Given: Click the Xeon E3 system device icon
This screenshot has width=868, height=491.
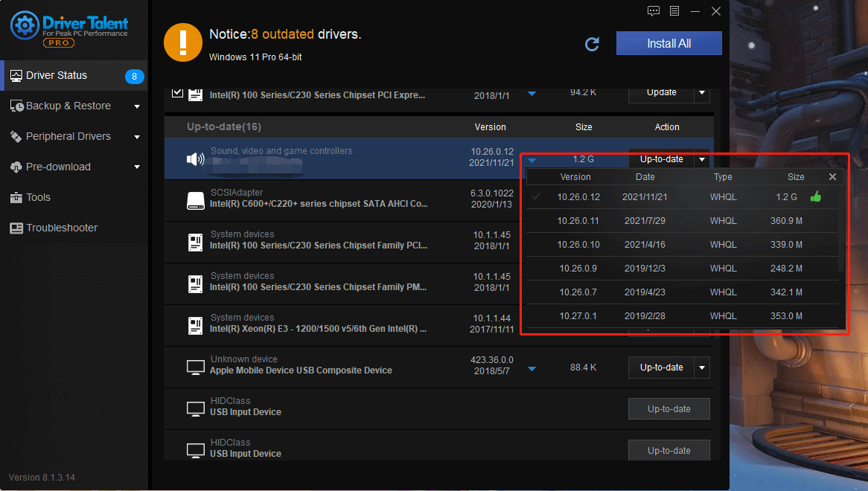Looking at the screenshot, I should coord(195,326).
